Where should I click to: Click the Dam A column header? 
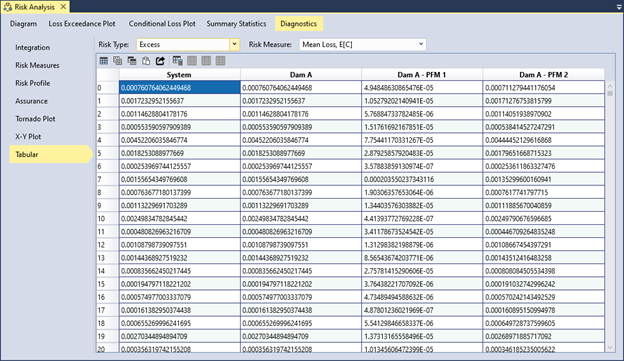point(301,74)
